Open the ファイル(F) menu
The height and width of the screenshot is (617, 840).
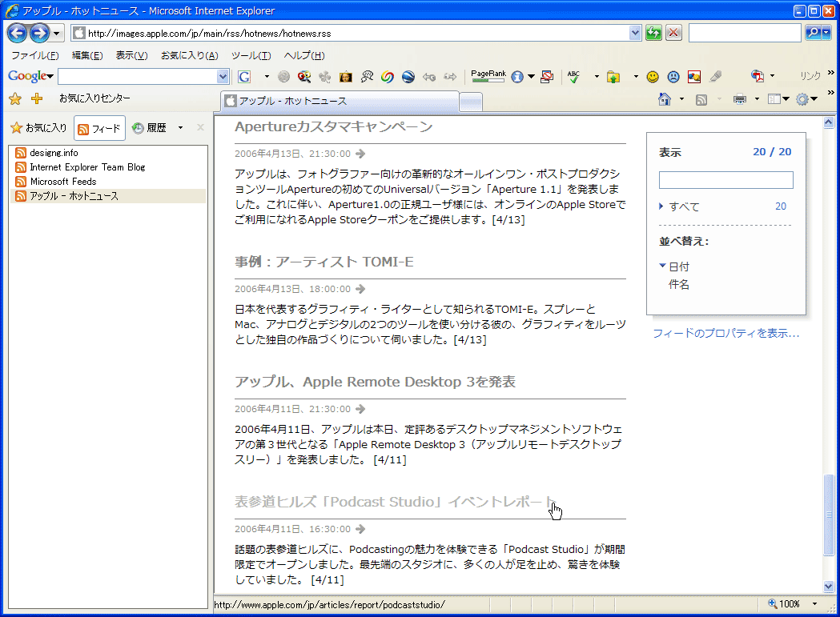coord(34,56)
